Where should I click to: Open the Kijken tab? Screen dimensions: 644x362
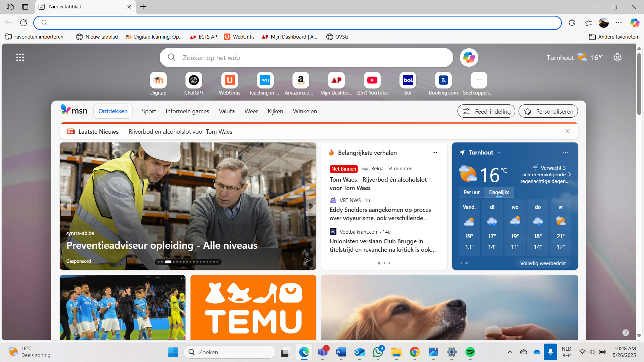[275, 111]
